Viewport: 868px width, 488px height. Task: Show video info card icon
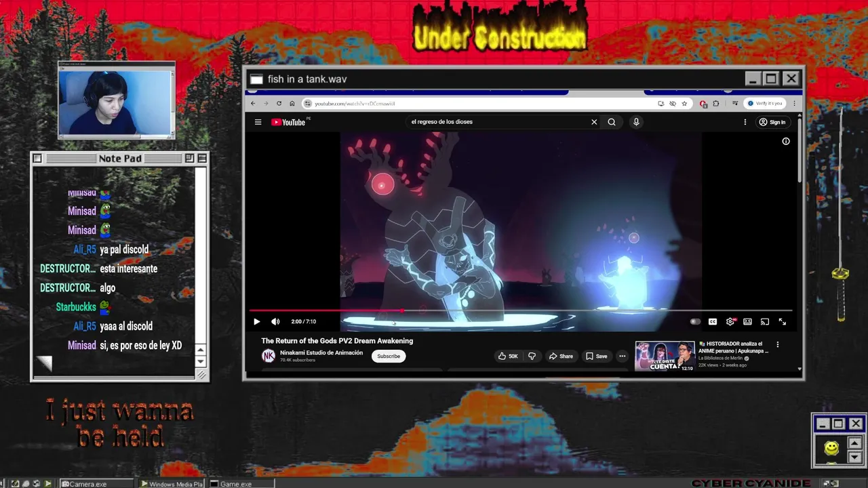click(786, 141)
